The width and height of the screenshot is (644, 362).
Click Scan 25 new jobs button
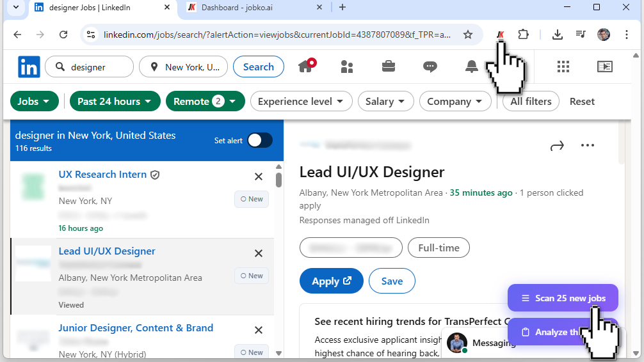[x=563, y=298]
